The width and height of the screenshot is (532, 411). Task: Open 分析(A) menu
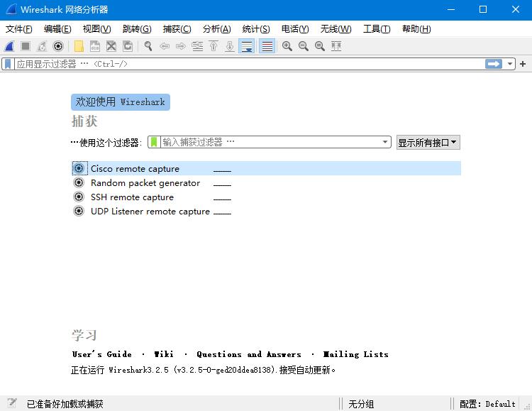216,29
